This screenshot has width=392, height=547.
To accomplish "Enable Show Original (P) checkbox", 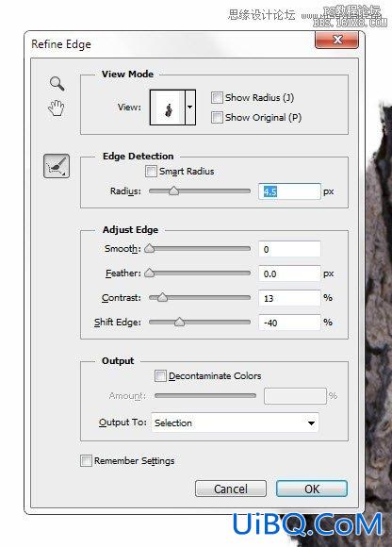I will 217,118.
